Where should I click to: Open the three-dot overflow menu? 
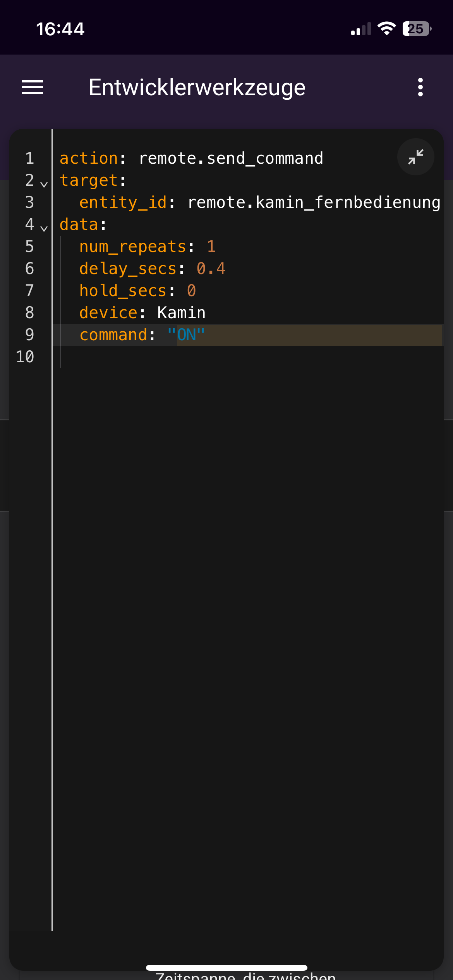pos(420,87)
